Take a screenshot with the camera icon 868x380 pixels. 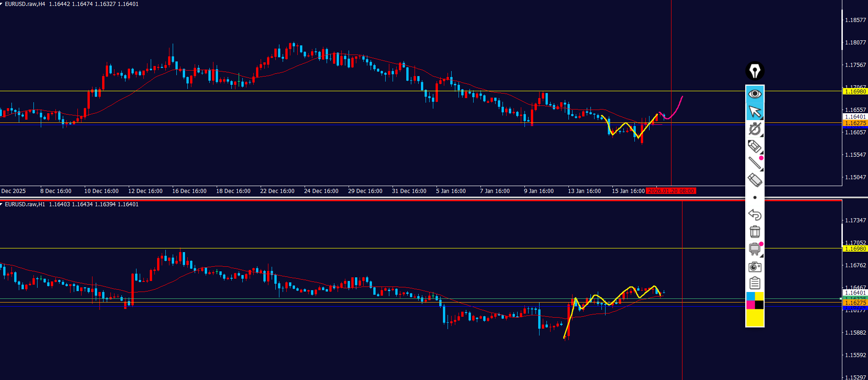coord(754,267)
